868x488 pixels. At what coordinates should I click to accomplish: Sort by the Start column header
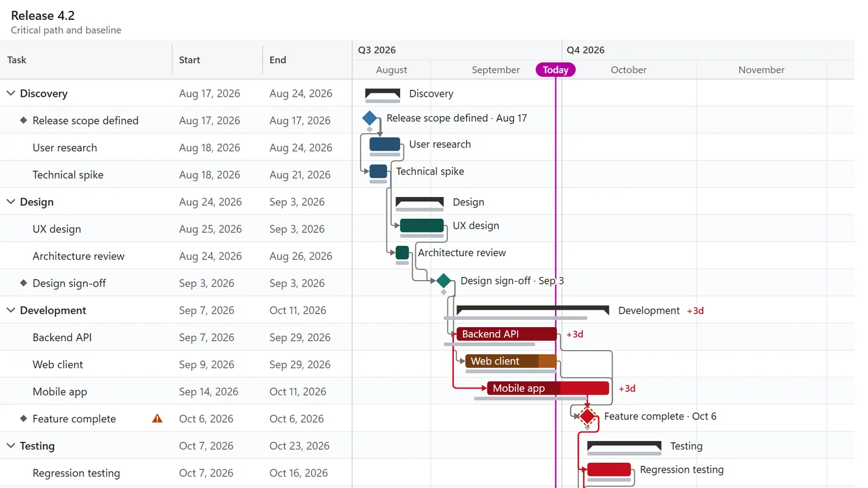[218, 60]
